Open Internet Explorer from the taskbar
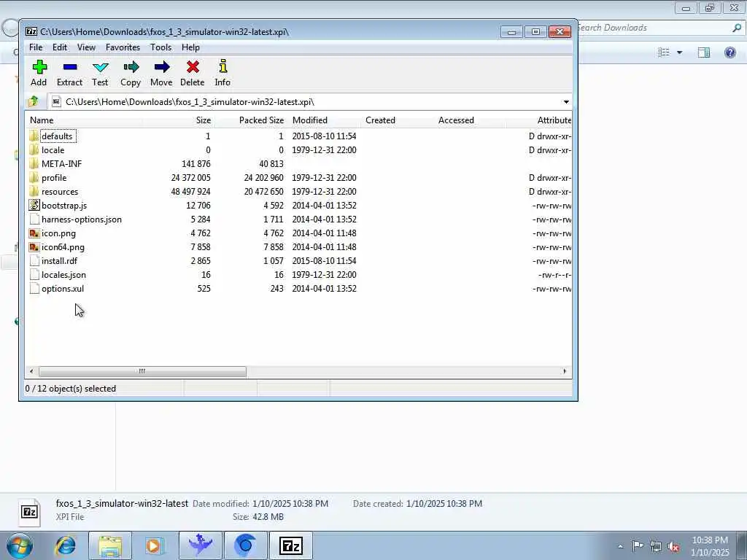747x560 pixels. [x=66, y=545]
